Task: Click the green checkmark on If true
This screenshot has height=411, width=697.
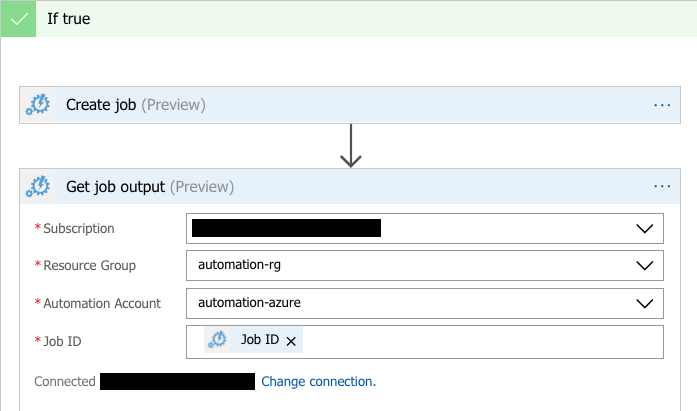Action: click(x=19, y=19)
